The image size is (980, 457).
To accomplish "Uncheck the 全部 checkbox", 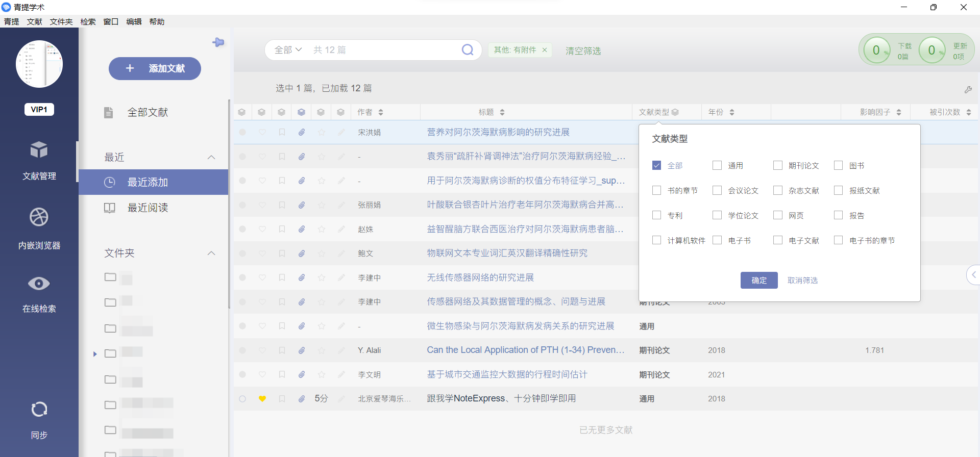I will (x=657, y=165).
